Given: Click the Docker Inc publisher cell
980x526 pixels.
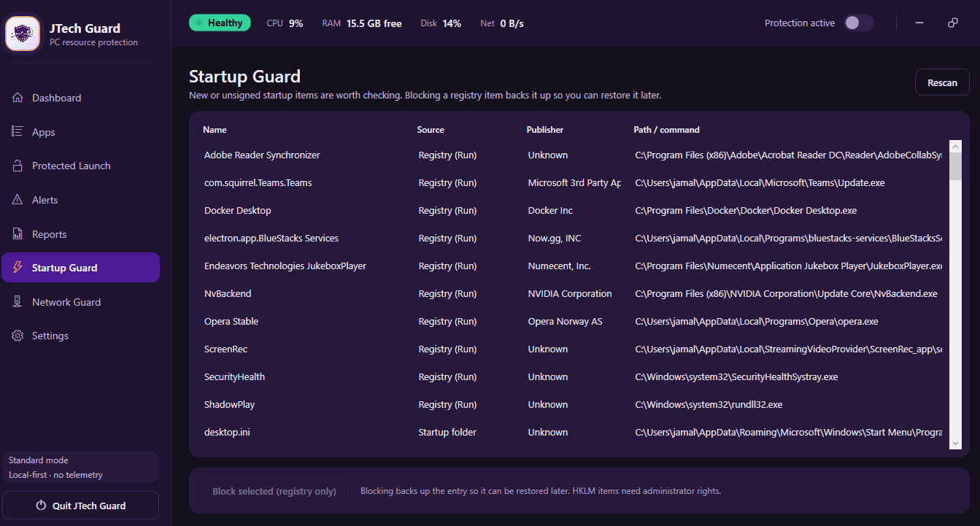Looking at the screenshot, I should tap(550, 211).
